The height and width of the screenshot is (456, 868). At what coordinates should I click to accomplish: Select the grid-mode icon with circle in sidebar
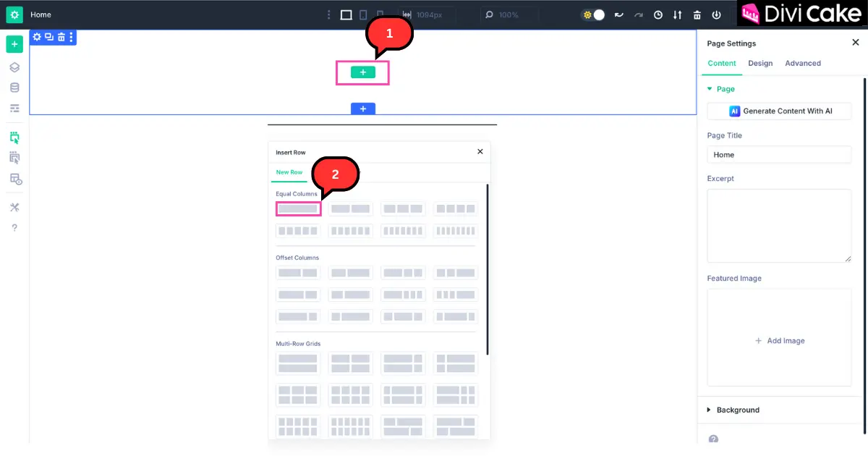pos(15,179)
